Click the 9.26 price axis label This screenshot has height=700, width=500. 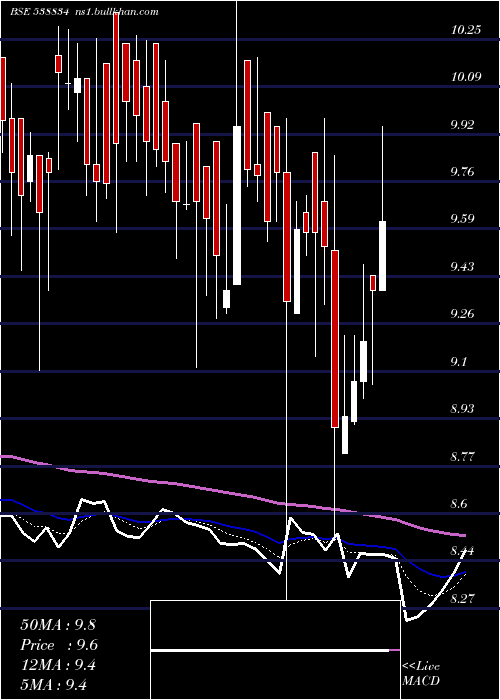[x=462, y=314]
